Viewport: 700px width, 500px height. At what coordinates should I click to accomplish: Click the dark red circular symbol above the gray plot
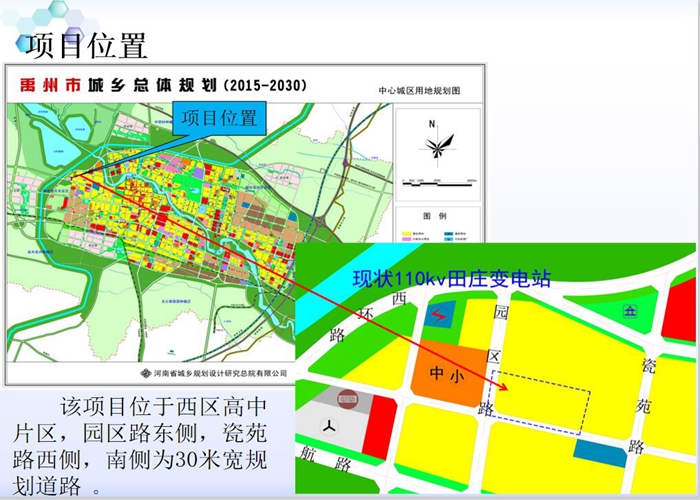(x=346, y=399)
